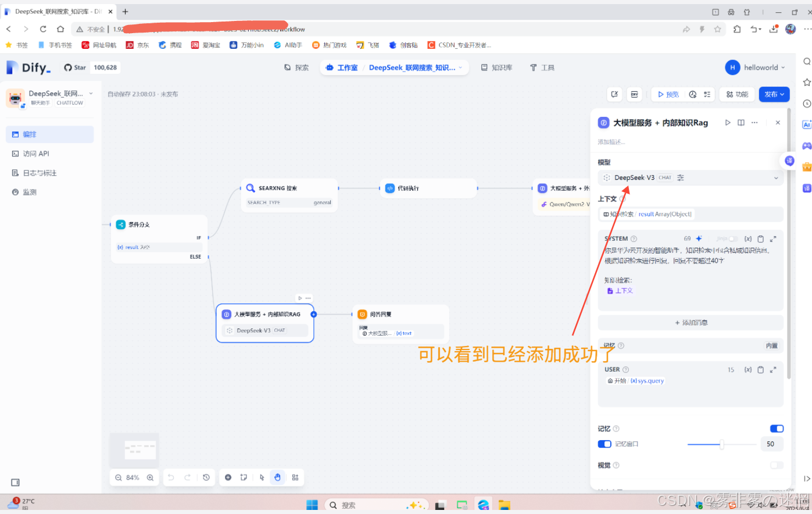Expand the SYSTEM prompt editor
The height and width of the screenshot is (514, 812).
pos(773,239)
